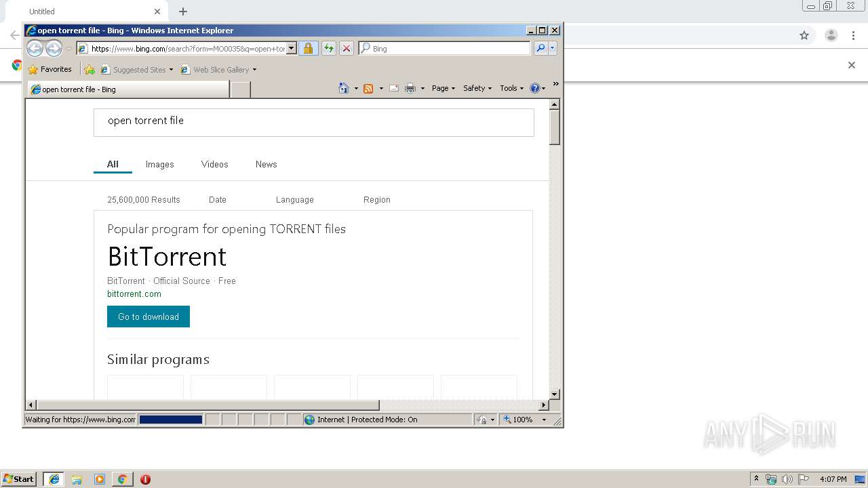868x488 pixels.
Task: Expand the Feeds dropdown arrow
Action: (x=381, y=88)
